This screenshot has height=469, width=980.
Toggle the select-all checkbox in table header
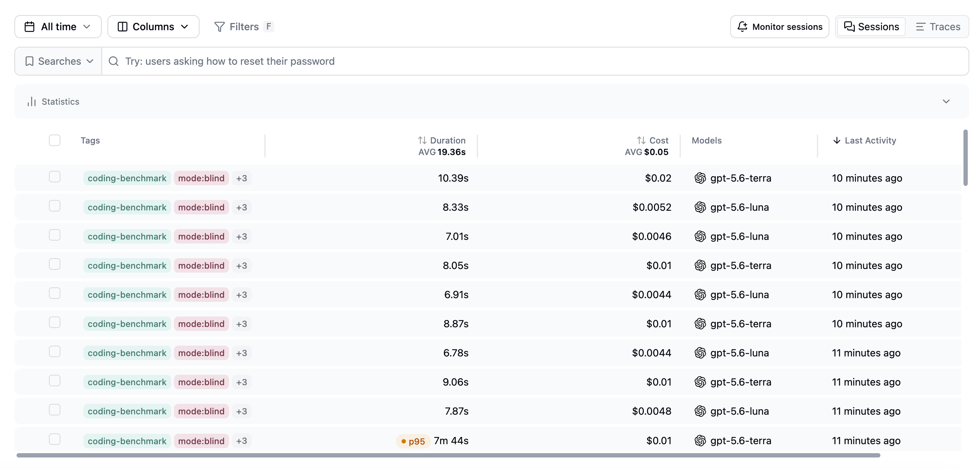click(55, 141)
